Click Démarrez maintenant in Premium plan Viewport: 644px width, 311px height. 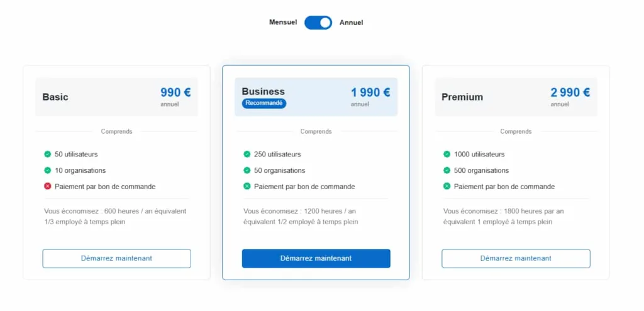[516, 258]
